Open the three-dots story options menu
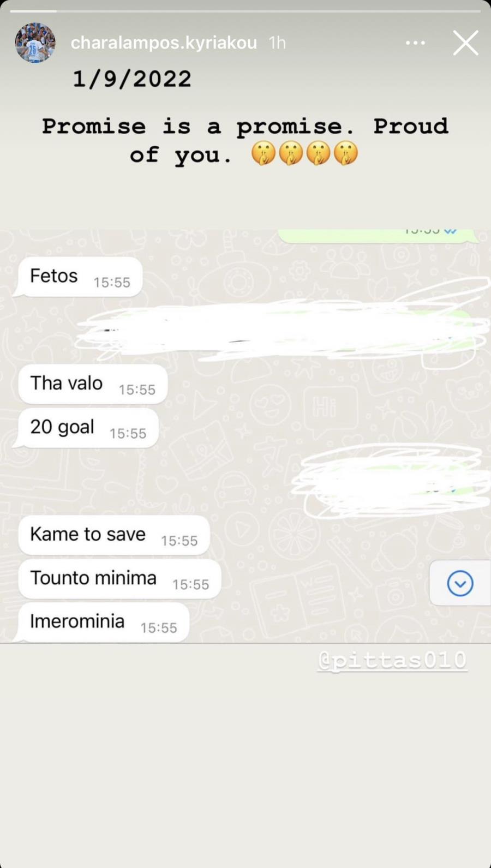Viewport: 491px width, 868px height. point(415,43)
